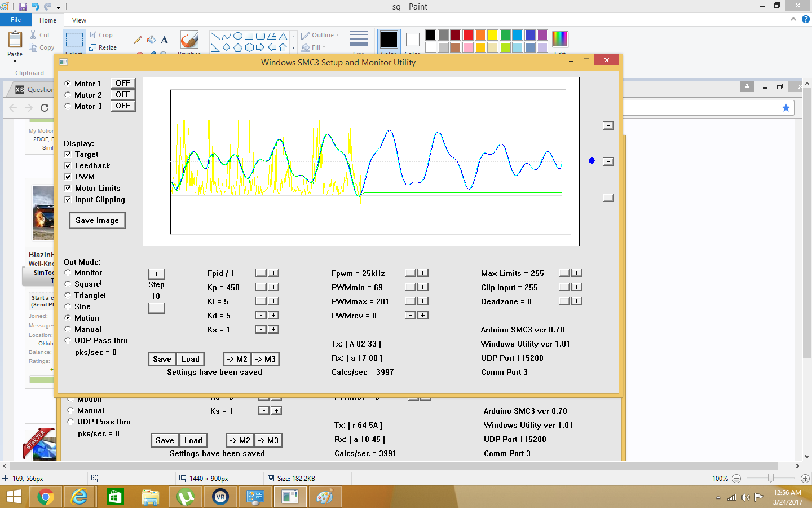Open Paint Help question mark icon
Image resolution: width=812 pixels, height=508 pixels.
[806, 19]
